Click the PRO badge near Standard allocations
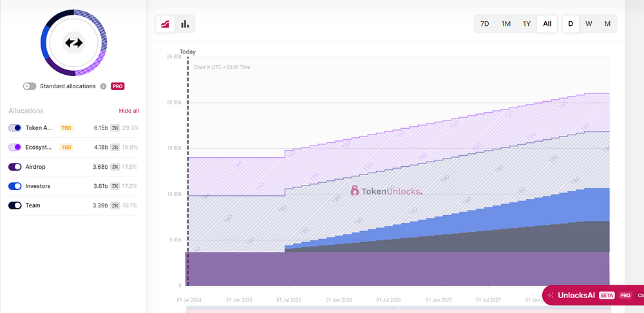This screenshot has height=313, width=644. (x=117, y=86)
